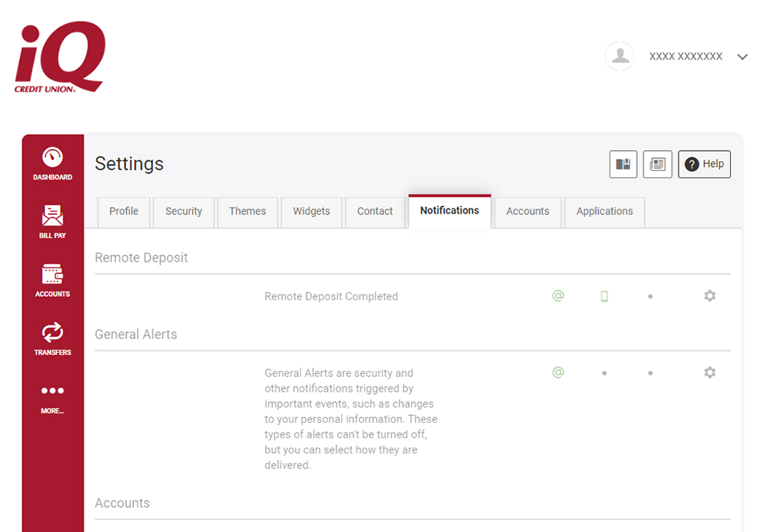The image size is (763, 532).
Task: Click the newspaper icon beside the Help button
Action: coord(657,164)
